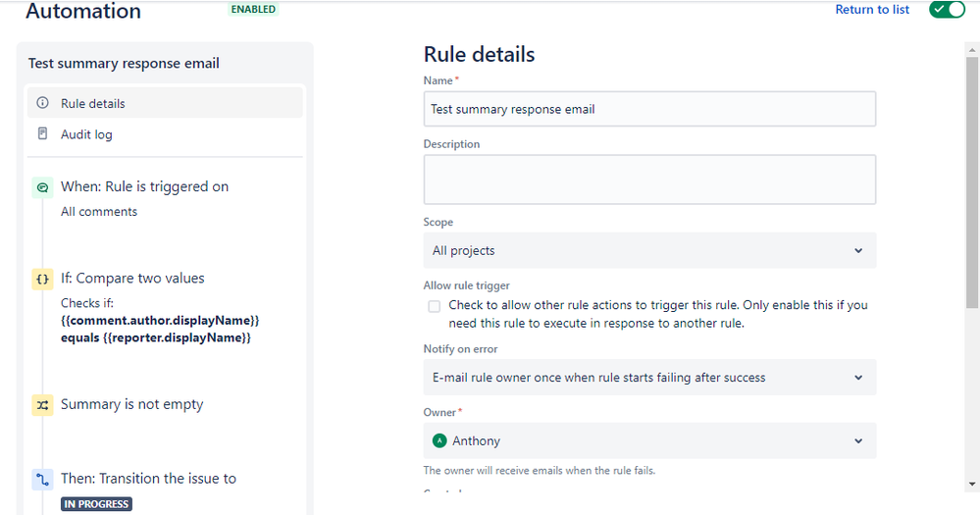Click the transition issue action icon

42,479
